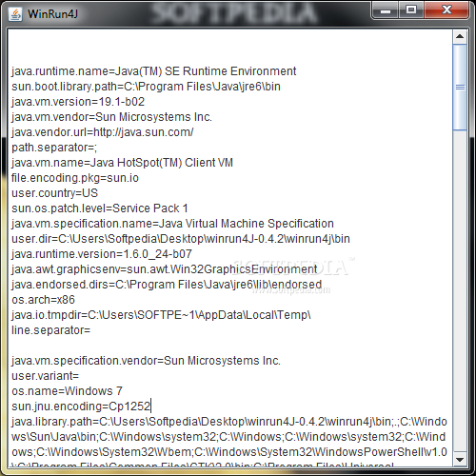Click the scrollbar down arrow
Screen dimensions: 476x476
coord(460,459)
